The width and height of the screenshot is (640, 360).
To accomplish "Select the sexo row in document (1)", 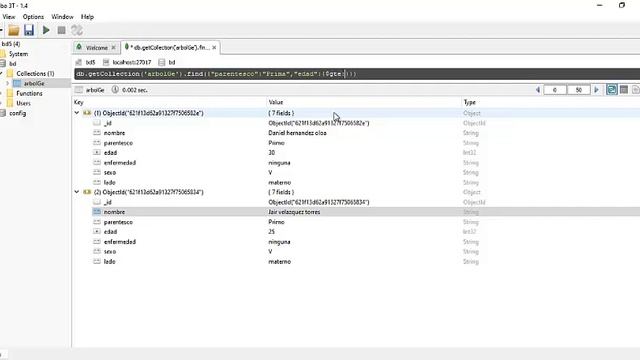I will tap(357, 173).
